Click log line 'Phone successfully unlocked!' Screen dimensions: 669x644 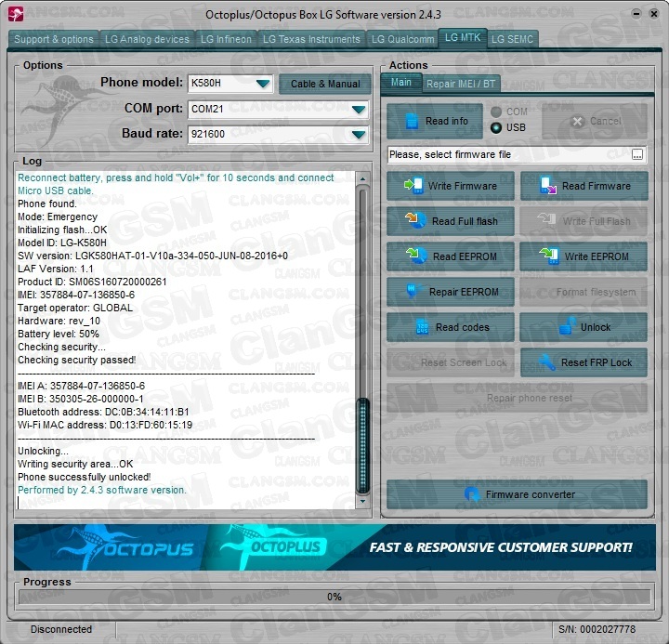[x=84, y=477]
